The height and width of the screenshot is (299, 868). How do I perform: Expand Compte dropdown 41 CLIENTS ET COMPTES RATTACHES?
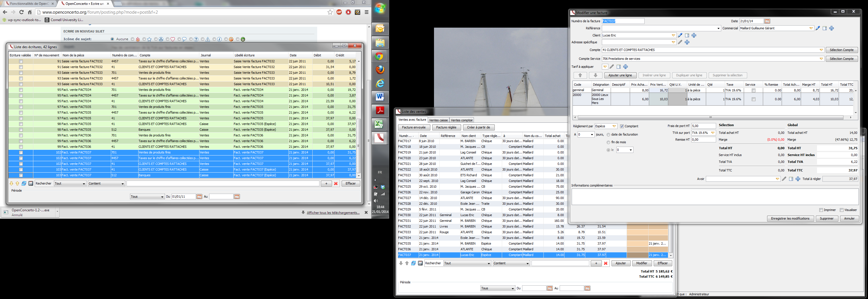pos(821,50)
